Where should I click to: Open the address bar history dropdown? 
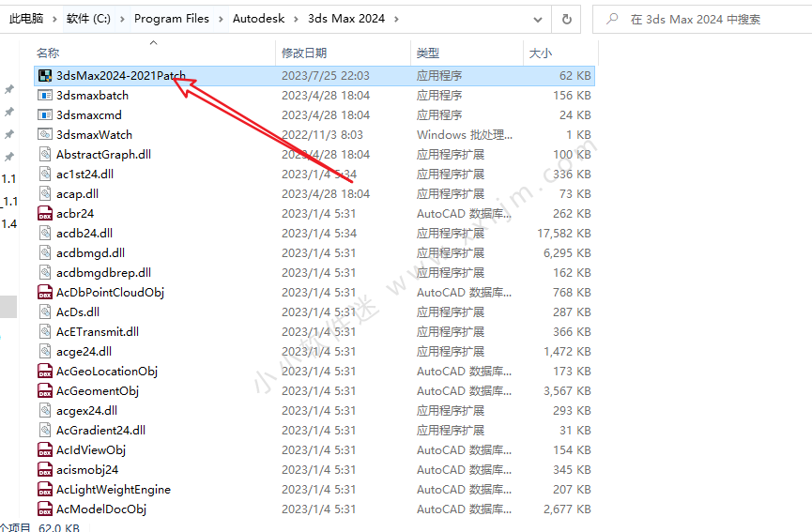pyautogui.click(x=538, y=19)
